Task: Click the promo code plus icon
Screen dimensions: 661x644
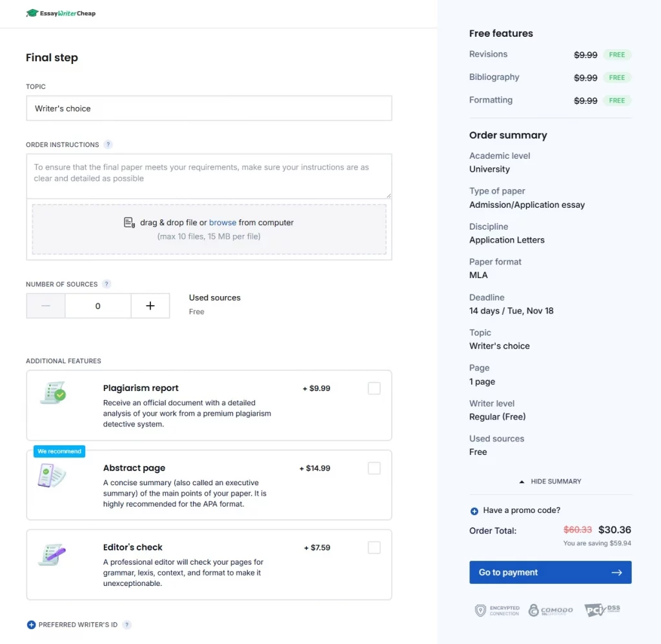Action: [x=474, y=511]
